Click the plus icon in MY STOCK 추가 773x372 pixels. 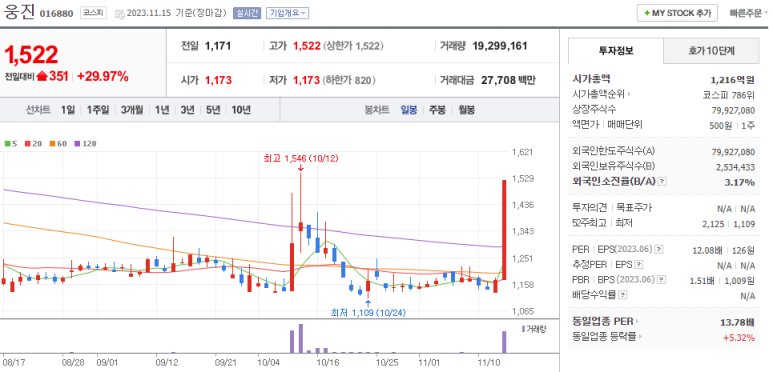pyautogui.click(x=646, y=13)
